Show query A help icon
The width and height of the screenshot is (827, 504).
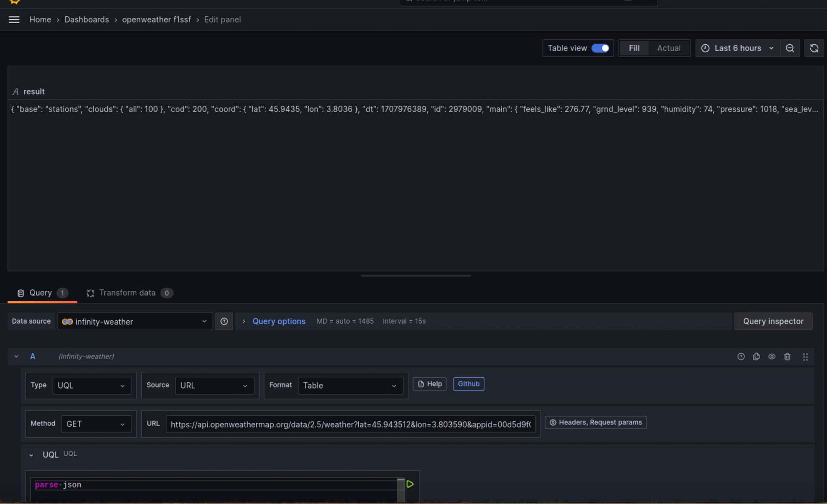click(740, 357)
